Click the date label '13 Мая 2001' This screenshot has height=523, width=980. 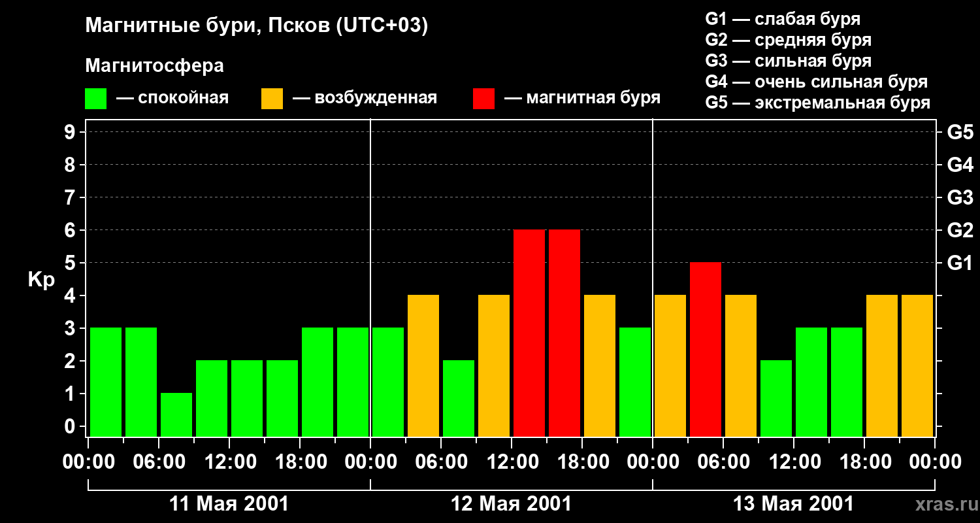[x=793, y=504]
